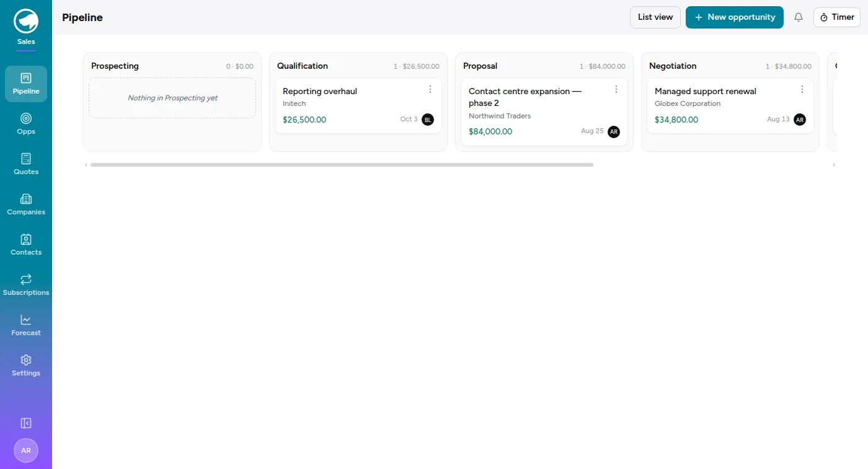Click the Pipeline page title
Viewport: 868px width, 469px height.
pos(82,17)
